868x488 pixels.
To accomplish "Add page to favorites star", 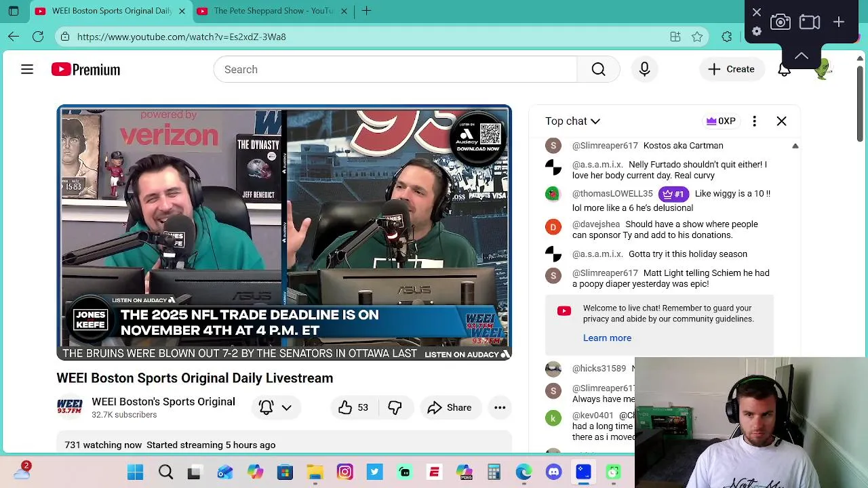I will pyautogui.click(x=697, y=37).
